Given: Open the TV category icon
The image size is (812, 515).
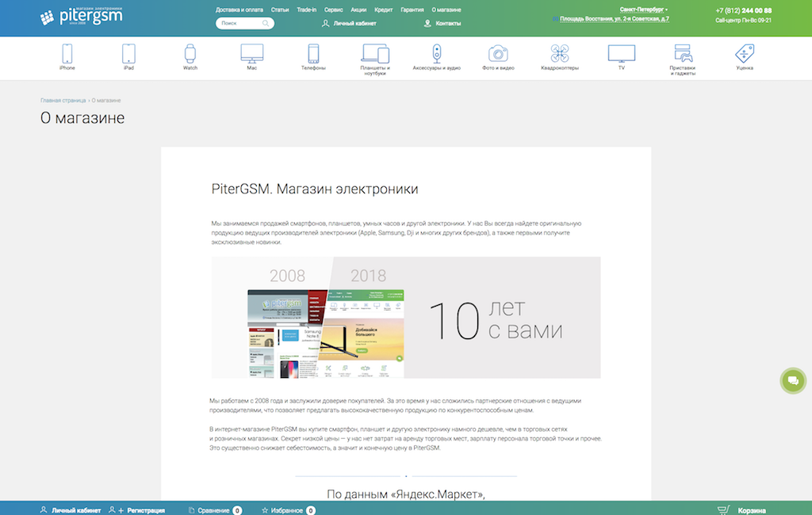Looking at the screenshot, I should click(622, 54).
